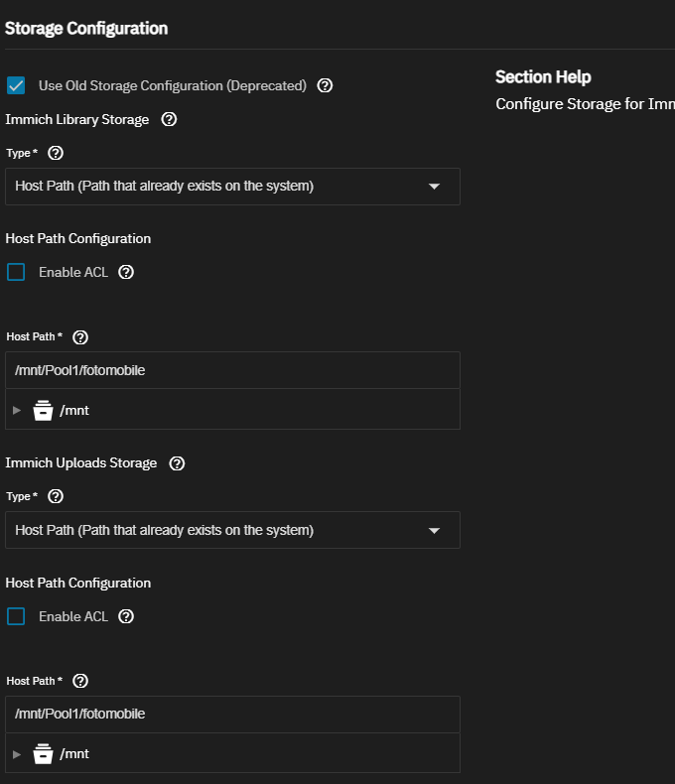The width and height of the screenshot is (675, 784).
Task: Expand /mnt tree under Uploads Host Path
Action: pyautogui.click(x=16, y=754)
